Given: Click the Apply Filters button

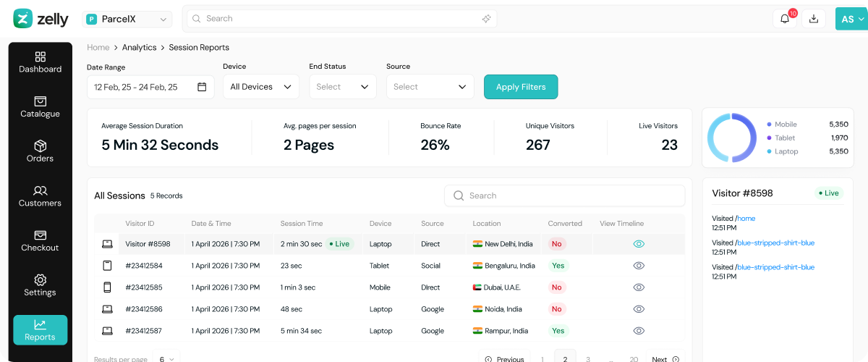Looking at the screenshot, I should tap(521, 87).
